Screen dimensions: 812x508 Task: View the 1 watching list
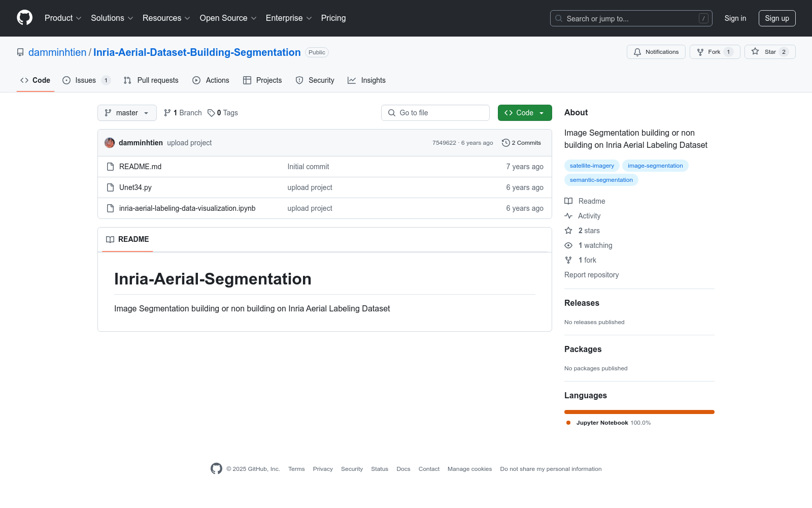click(x=589, y=245)
